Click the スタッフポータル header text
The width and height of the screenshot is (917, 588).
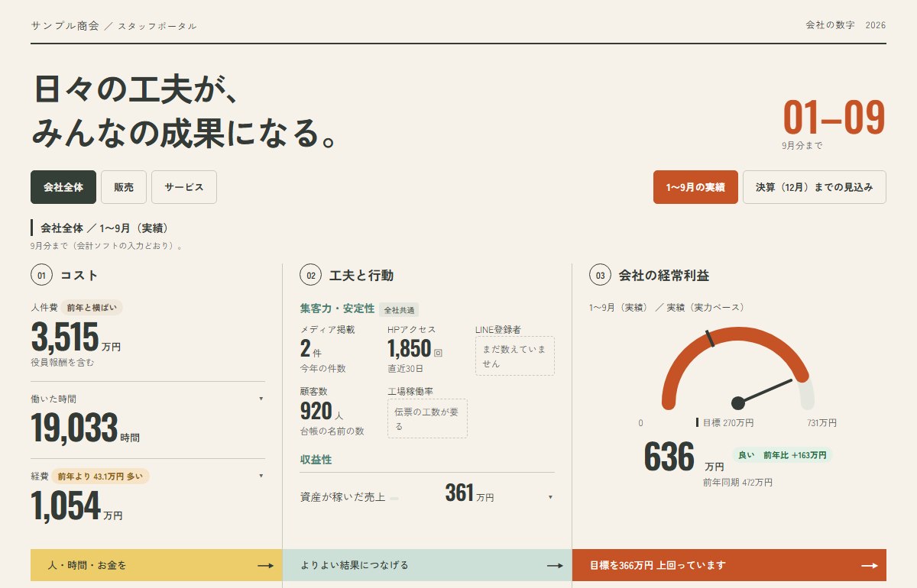click(157, 26)
